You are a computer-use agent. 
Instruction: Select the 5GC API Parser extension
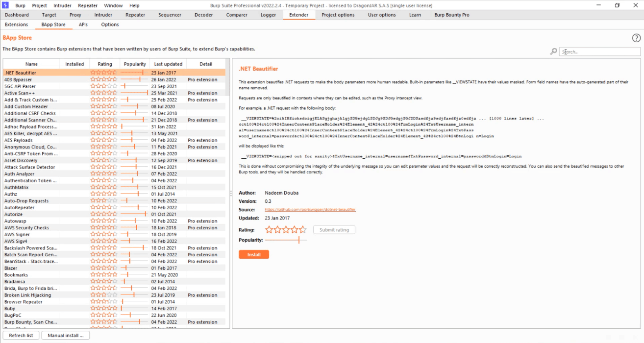click(114, 86)
